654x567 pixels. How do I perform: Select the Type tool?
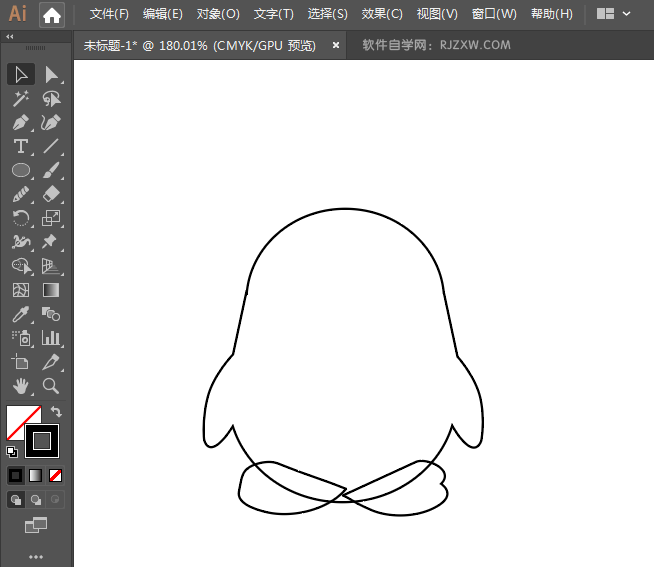pyautogui.click(x=20, y=147)
